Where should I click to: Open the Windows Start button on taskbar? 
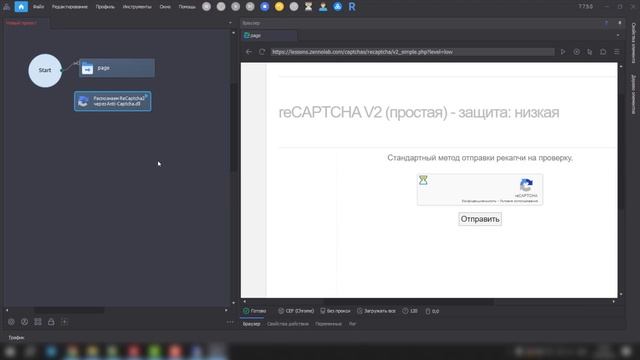[x=10, y=351]
